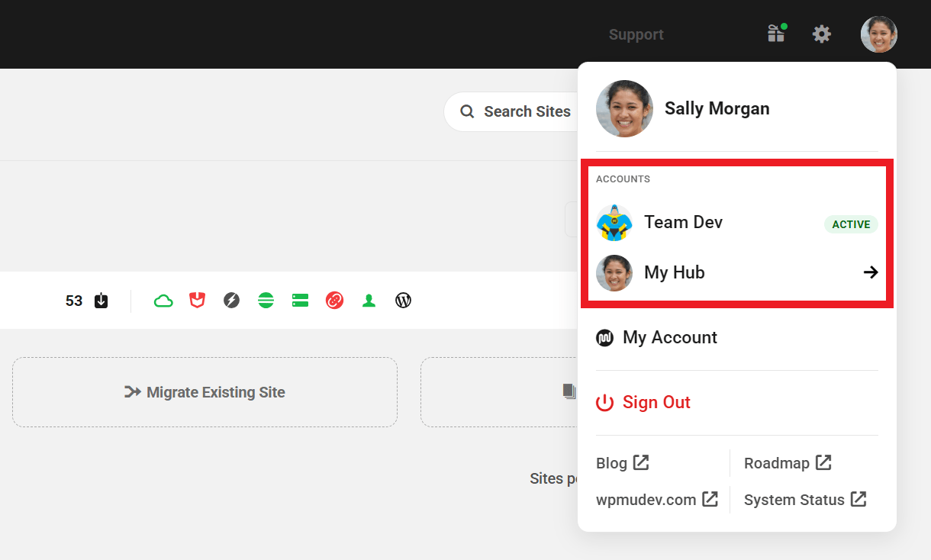This screenshot has height=560, width=931.
Task: Select the green user icon
Action: (x=369, y=301)
